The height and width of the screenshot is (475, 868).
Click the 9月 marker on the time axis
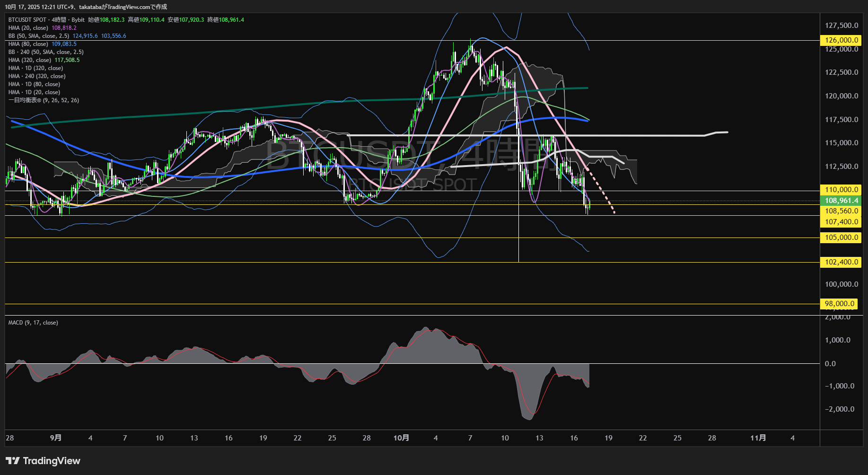(55, 438)
